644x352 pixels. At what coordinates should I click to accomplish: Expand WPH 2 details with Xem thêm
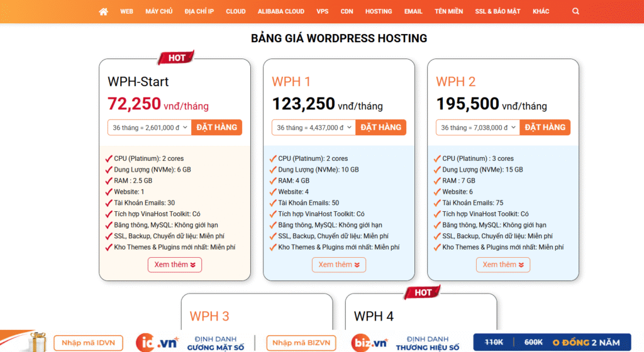503,265
